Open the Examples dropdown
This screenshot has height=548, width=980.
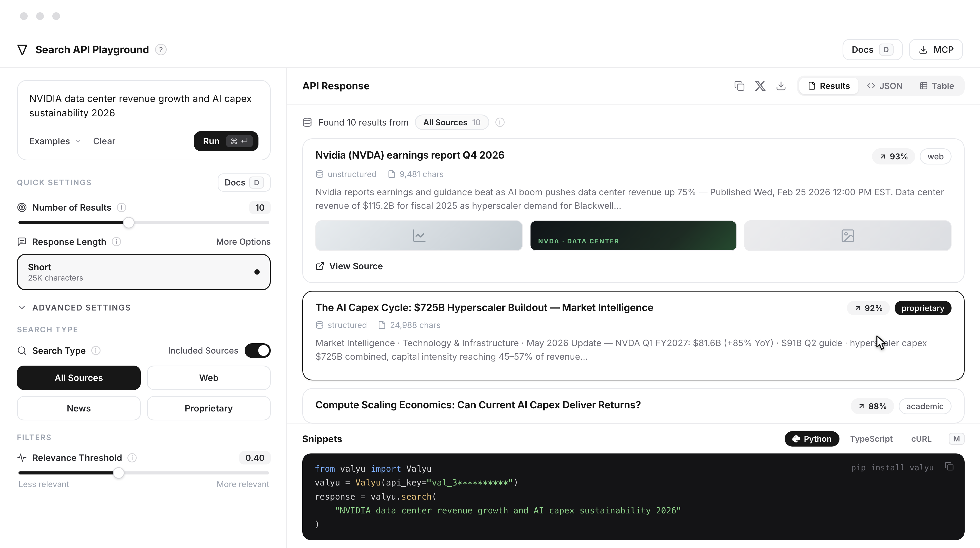point(55,141)
